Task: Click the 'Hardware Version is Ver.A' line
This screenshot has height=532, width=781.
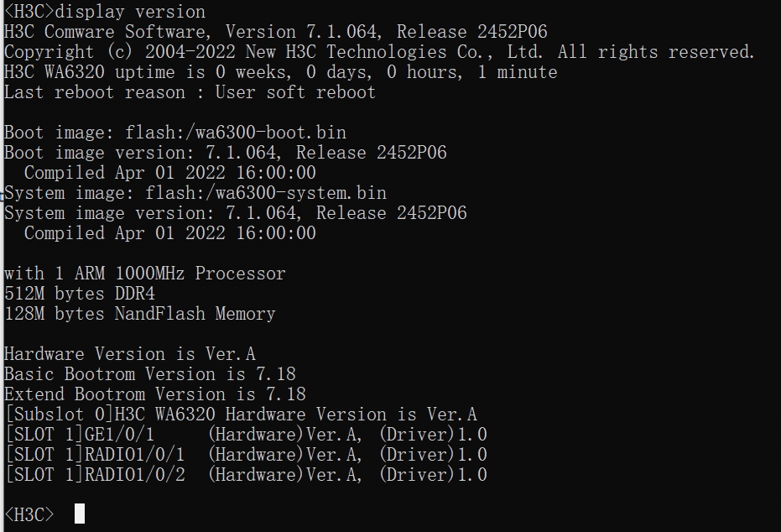Action: 129,354
